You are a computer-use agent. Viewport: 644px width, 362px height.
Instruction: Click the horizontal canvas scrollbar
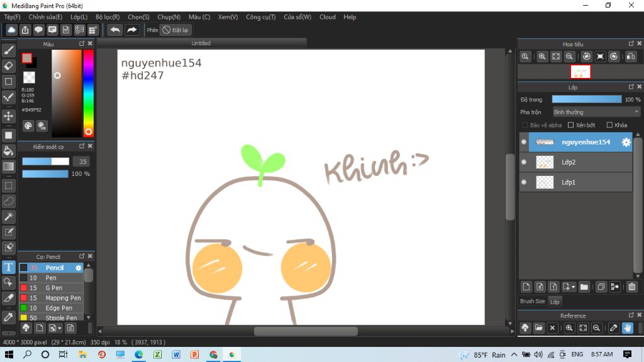point(306,331)
